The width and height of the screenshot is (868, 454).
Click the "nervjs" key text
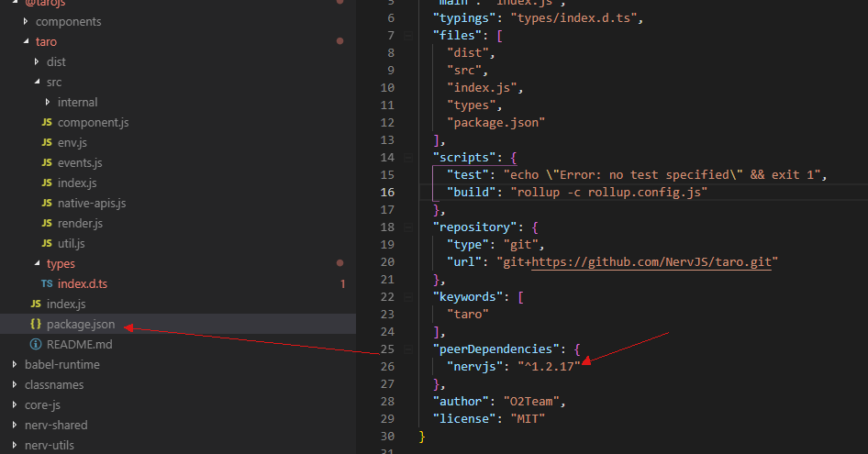(475, 367)
